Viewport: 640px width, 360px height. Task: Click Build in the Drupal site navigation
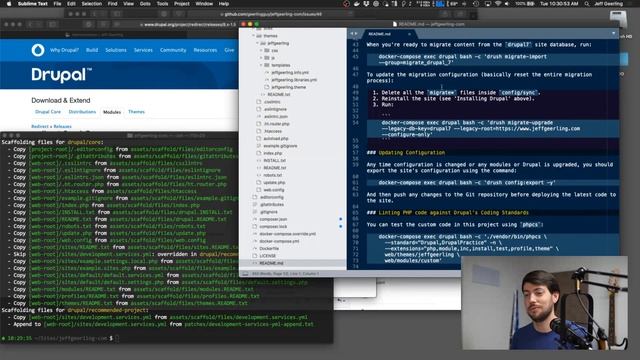[92, 50]
